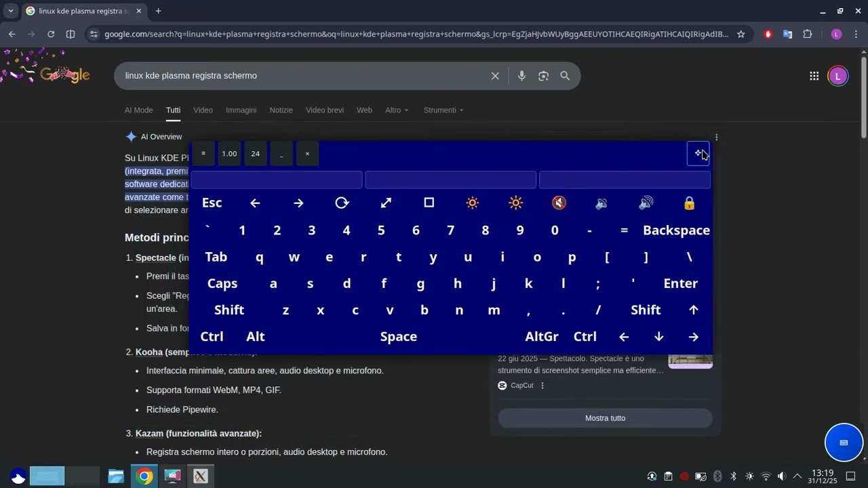Tap the volume up key on the virtual keyboard
The image size is (868, 488).
point(646,203)
